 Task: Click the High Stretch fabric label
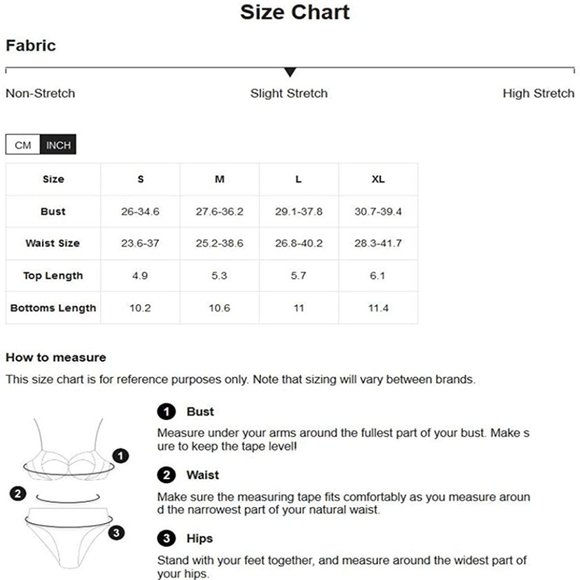[538, 93]
